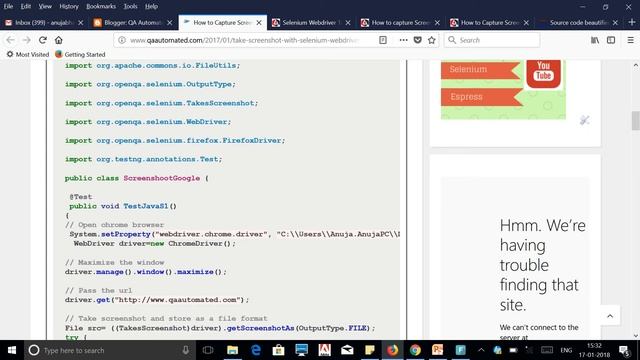Open Task View from the taskbar
Screen dimensions: 640x360
(208, 350)
